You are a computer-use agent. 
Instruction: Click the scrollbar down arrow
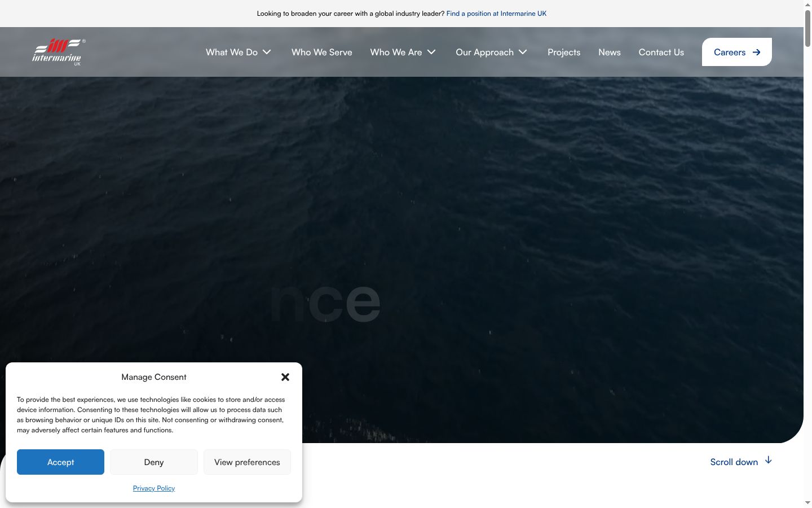808,503
